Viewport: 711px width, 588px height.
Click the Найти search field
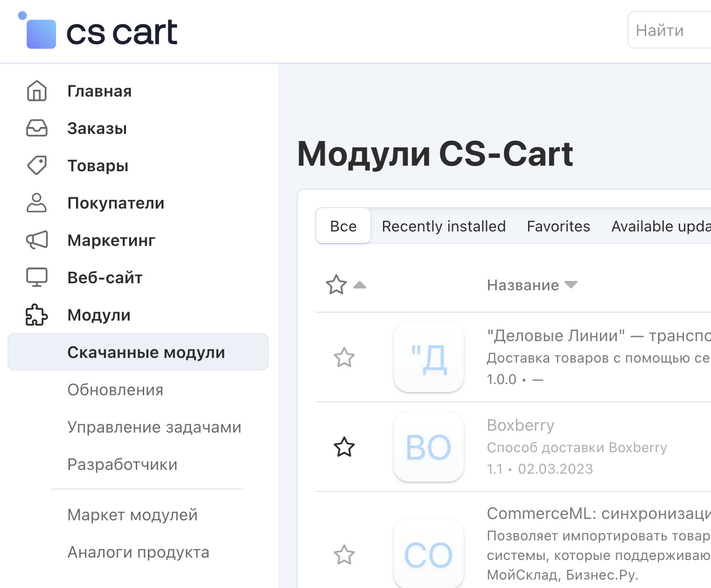click(669, 30)
